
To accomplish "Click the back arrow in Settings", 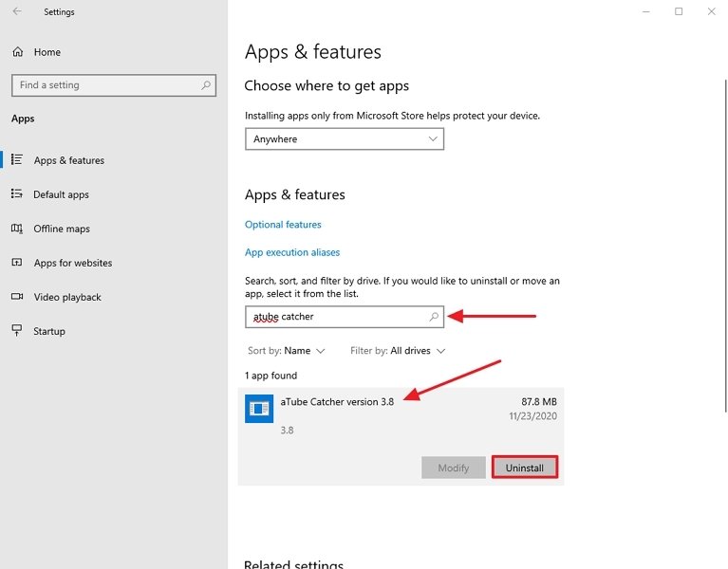I will coord(17,11).
